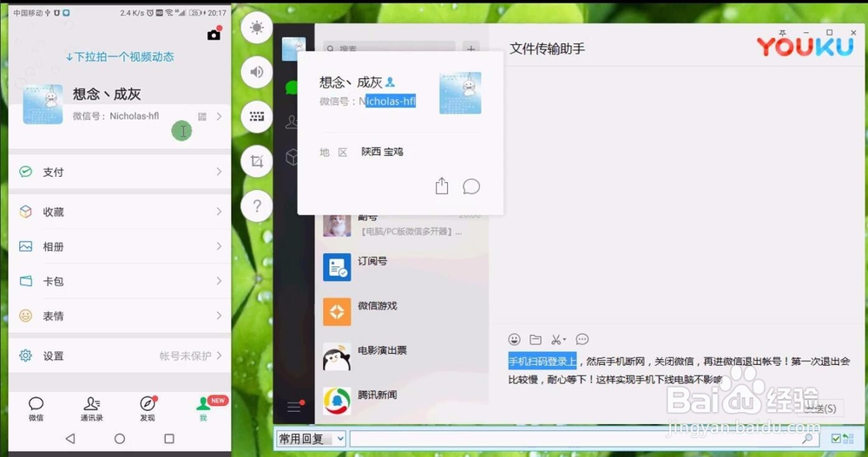
Task: Click the 发送(S) send button
Action: [820, 408]
